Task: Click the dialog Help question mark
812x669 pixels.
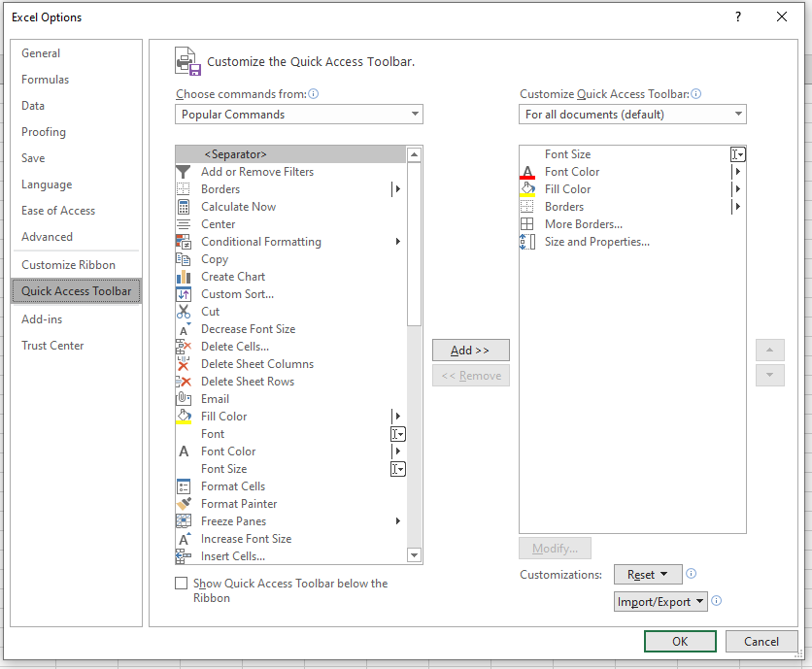Action: (x=738, y=17)
